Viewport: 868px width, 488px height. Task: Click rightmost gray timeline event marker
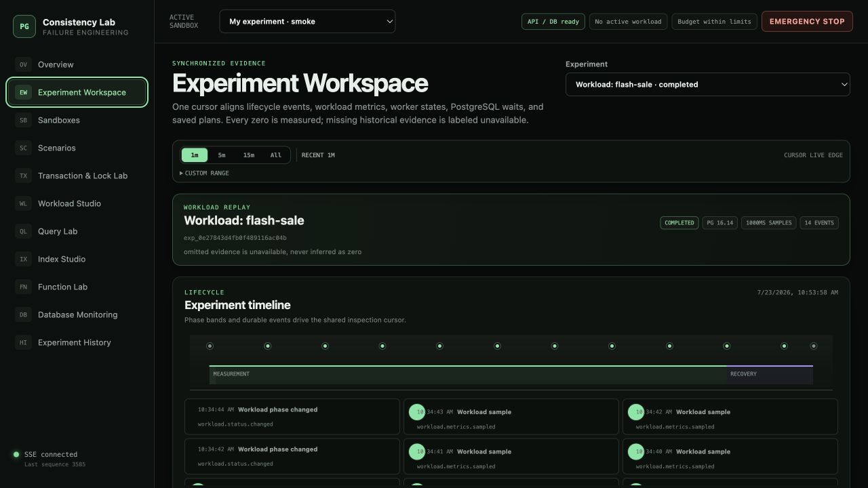click(814, 346)
